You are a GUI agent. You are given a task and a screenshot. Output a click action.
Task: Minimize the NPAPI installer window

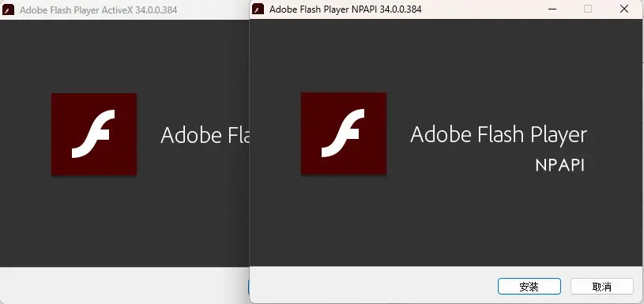pyautogui.click(x=552, y=9)
